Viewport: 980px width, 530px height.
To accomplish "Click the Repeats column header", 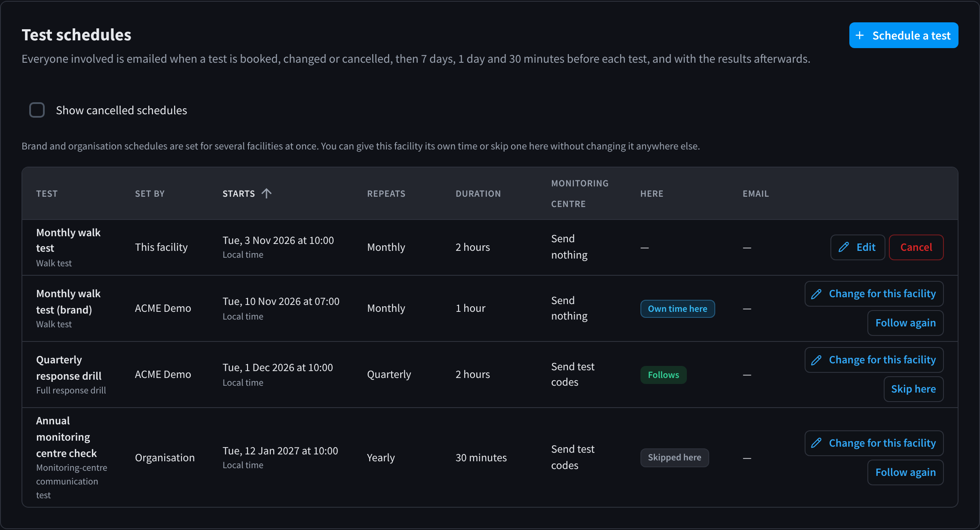I will tap(386, 194).
